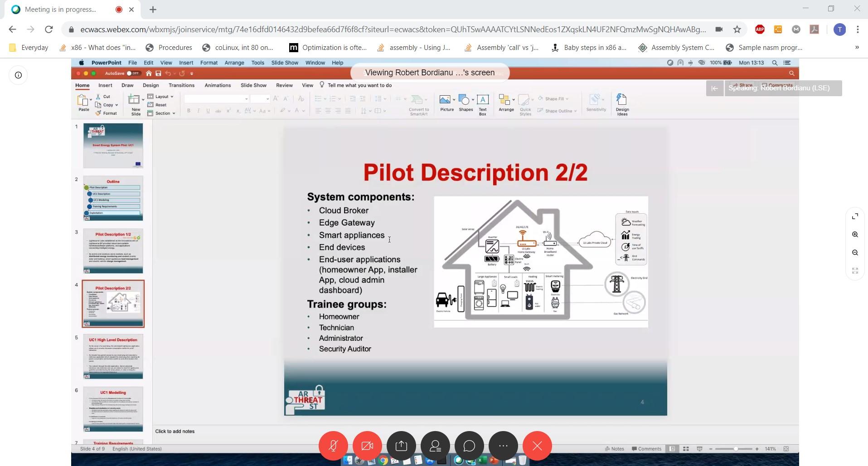The image size is (868, 466).
Task: Switch to the Design ribbon tab
Action: click(150, 85)
